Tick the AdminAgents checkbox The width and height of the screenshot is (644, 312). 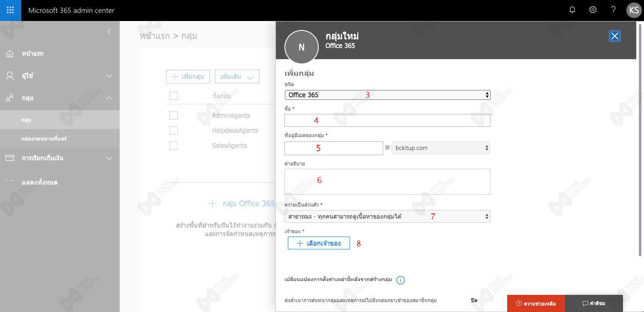pyautogui.click(x=173, y=115)
